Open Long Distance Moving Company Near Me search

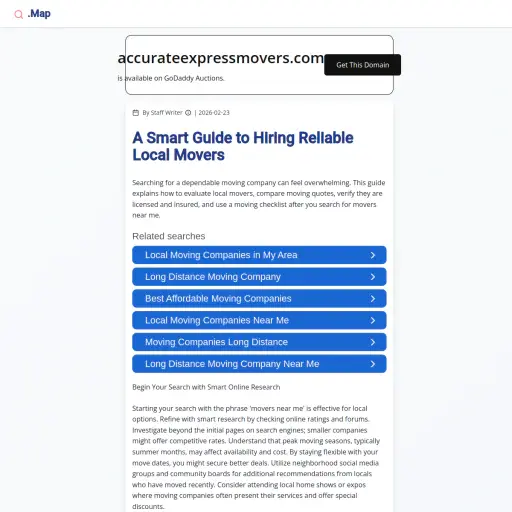click(259, 364)
